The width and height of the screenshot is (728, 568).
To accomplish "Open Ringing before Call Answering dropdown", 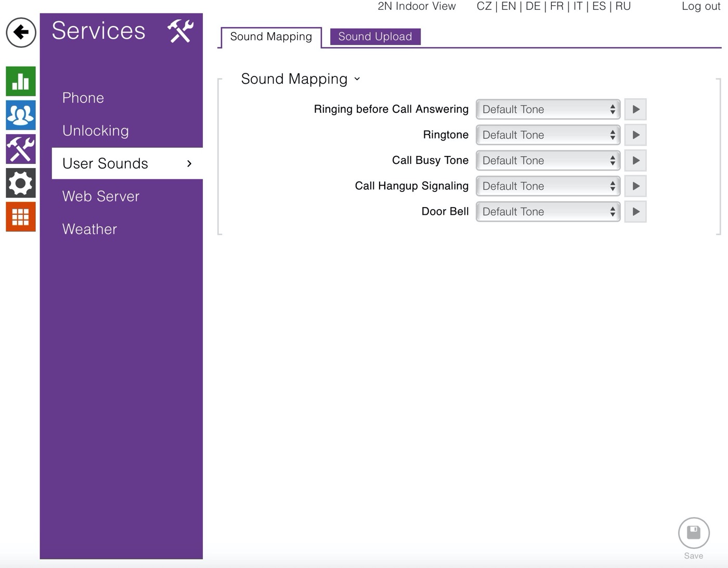I will click(548, 109).
